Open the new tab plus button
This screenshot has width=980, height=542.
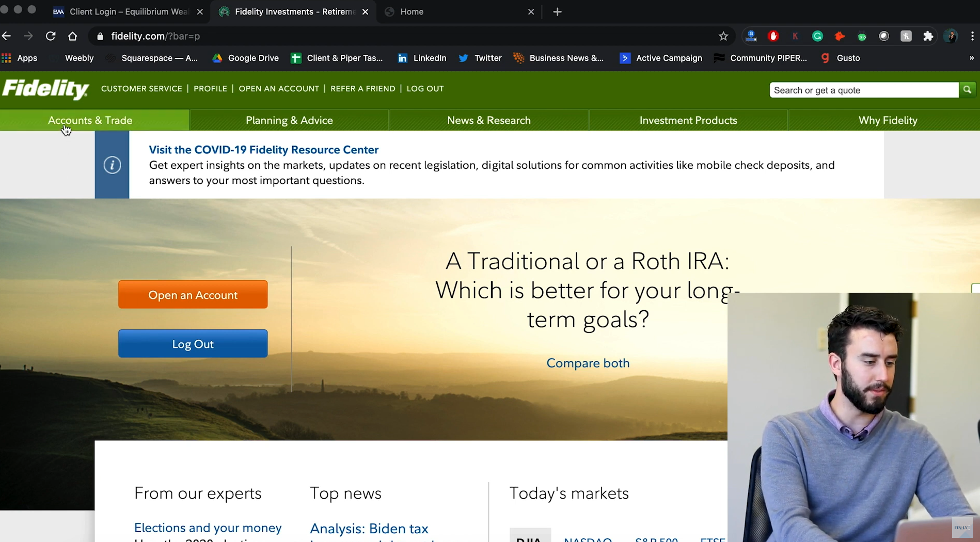(x=557, y=12)
